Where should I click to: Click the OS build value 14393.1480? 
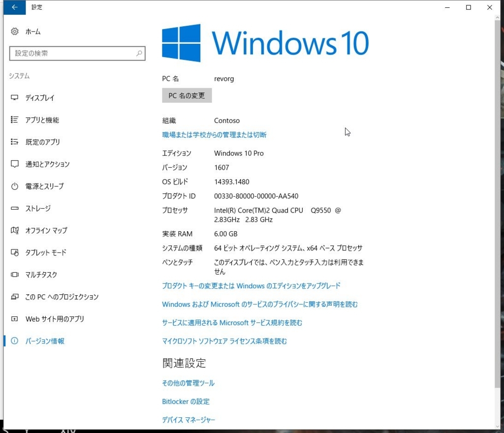click(x=232, y=182)
